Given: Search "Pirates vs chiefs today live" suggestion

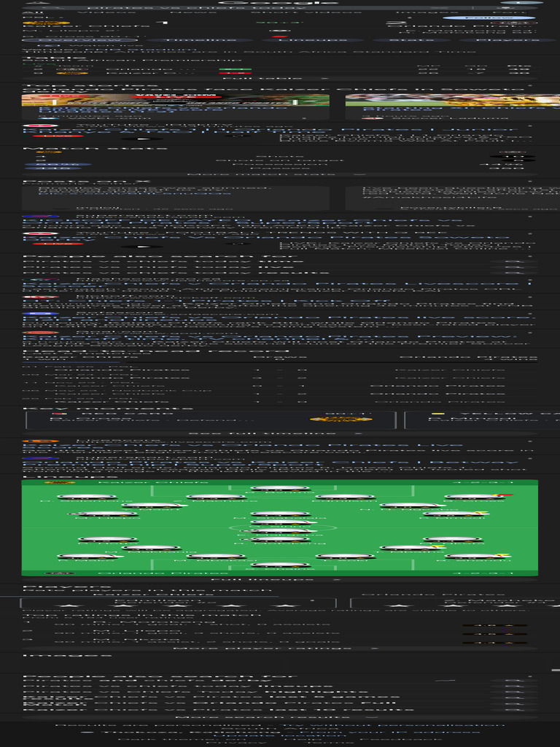Looking at the screenshot, I should coord(280,267).
